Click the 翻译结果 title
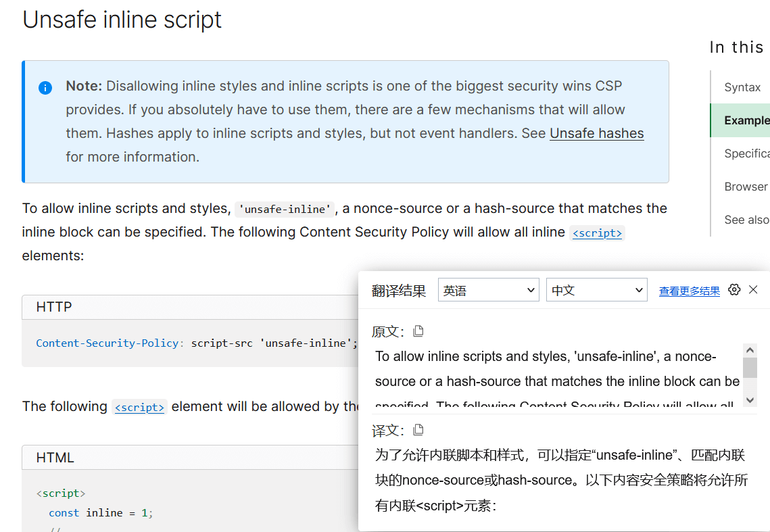 pyautogui.click(x=399, y=291)
